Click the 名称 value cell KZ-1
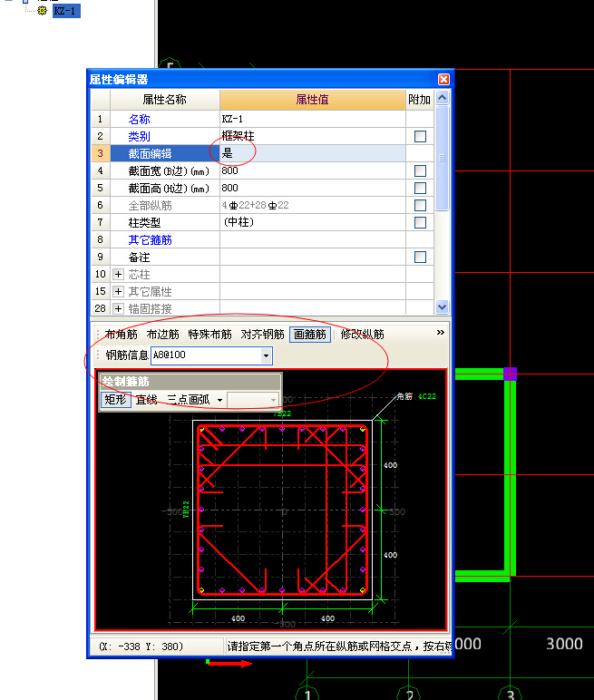 (x=313, y=119)
